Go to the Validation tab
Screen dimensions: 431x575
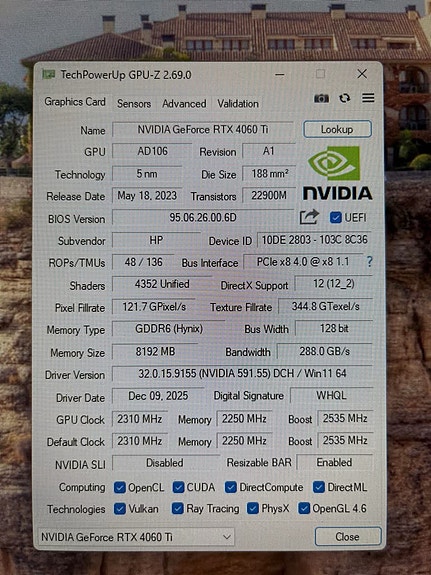[238, 104]
